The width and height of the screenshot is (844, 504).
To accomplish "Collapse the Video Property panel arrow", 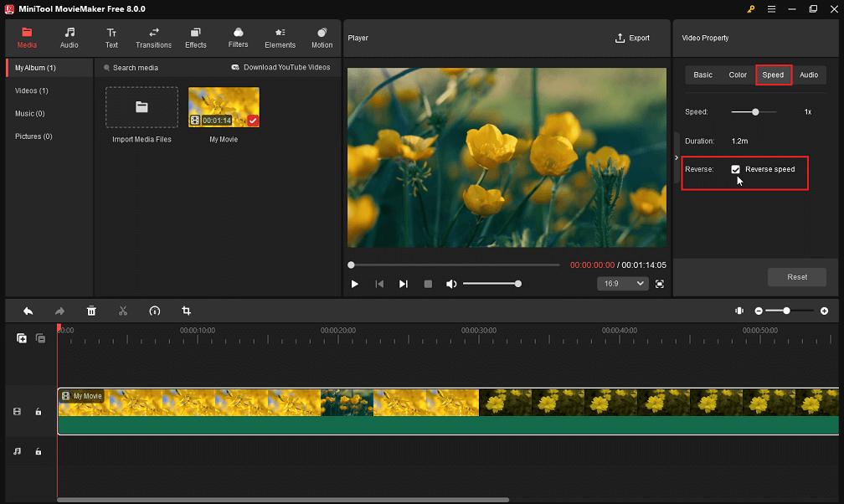I will coord(677,157).
